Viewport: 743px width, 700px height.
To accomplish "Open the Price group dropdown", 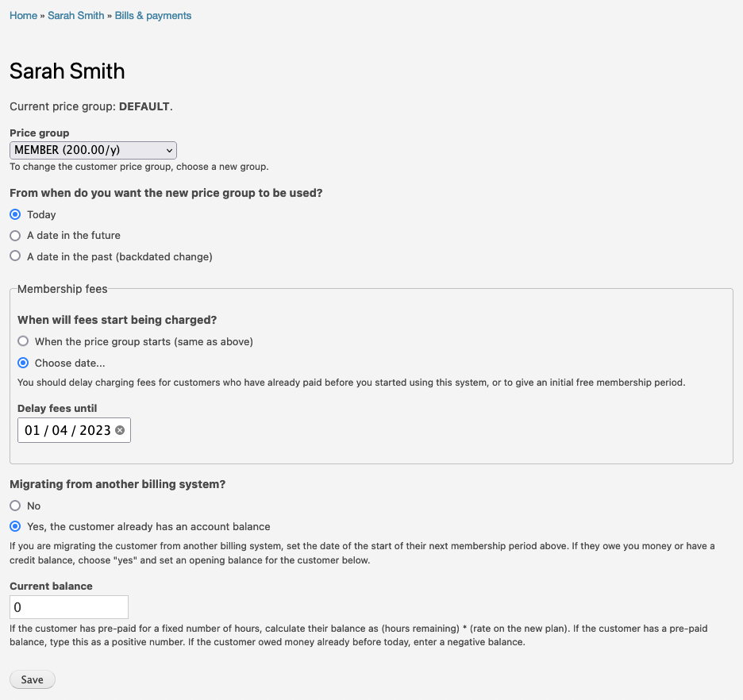I will (x=93, y=150).
